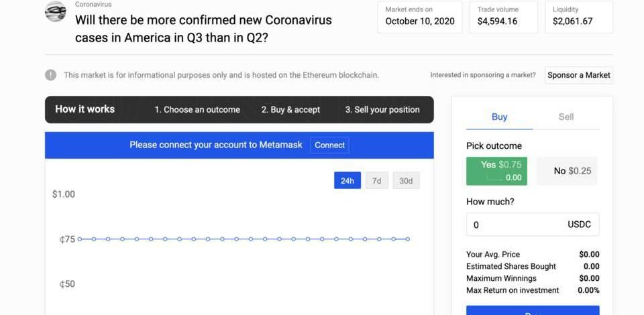Click the Trade volume box
Viewport: 644px width, 315px height.
pyautogui.click(x=504, y=17)
